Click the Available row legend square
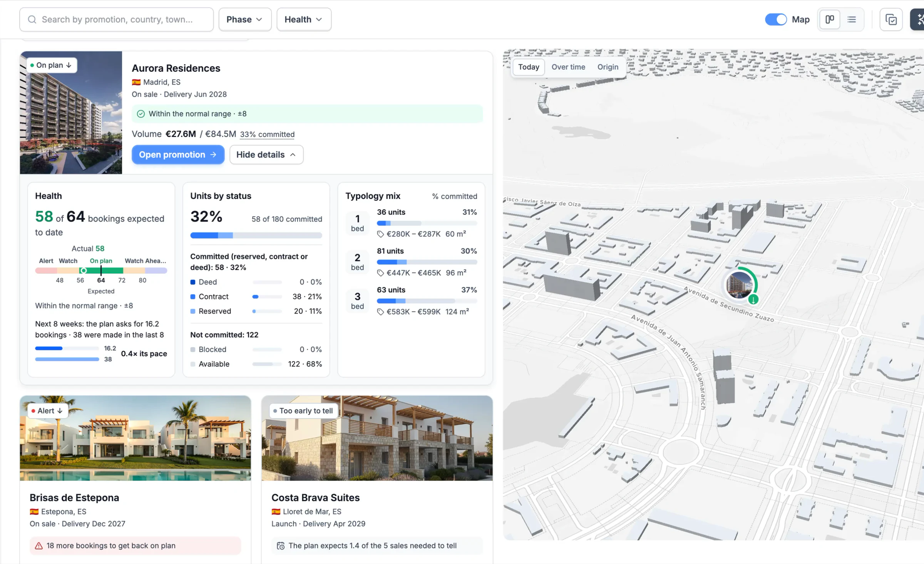 [193, 364]
